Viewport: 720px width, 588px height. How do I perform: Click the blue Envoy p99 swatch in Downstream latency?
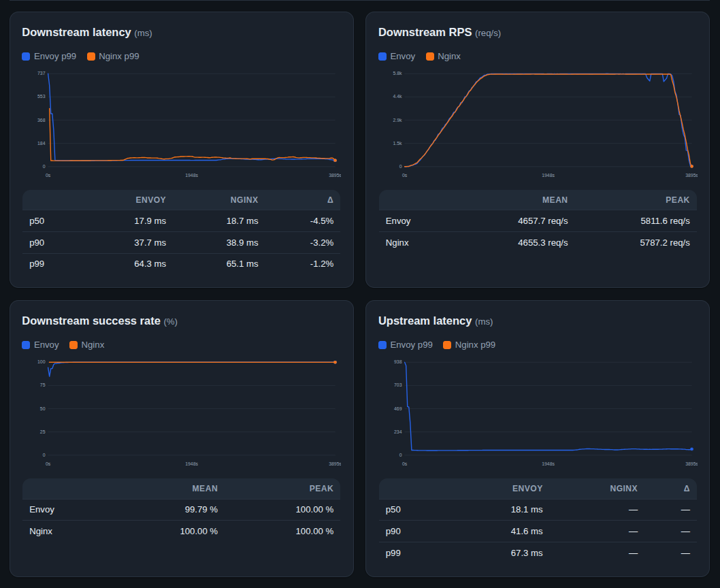pos(26,56)
